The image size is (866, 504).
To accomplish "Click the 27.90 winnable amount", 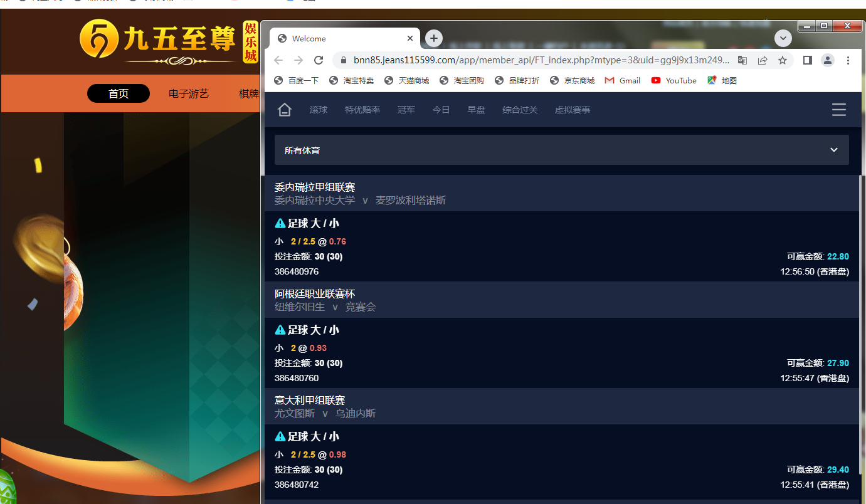I will point(838,363).
